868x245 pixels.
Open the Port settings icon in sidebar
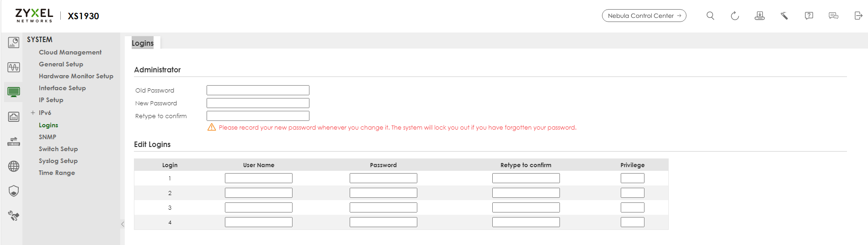(x=14, y=117)
